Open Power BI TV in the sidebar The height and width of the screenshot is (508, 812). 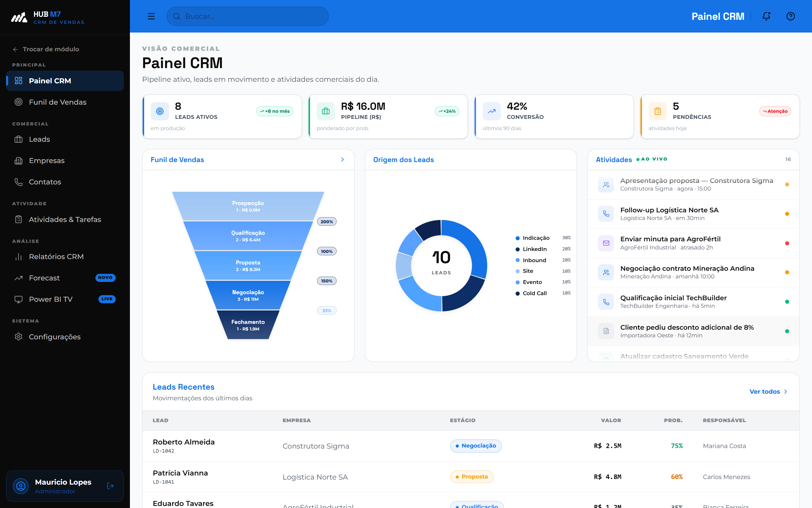click(x=65, y=299)
